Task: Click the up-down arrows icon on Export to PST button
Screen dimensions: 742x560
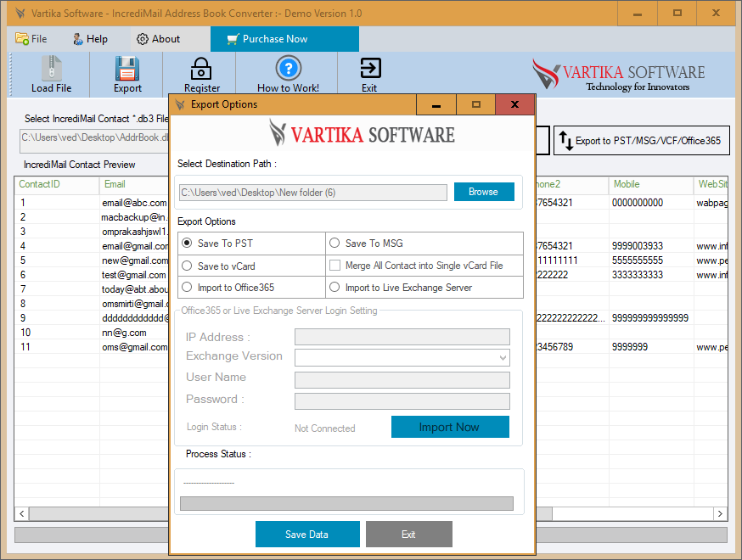Action: (566, 141)
